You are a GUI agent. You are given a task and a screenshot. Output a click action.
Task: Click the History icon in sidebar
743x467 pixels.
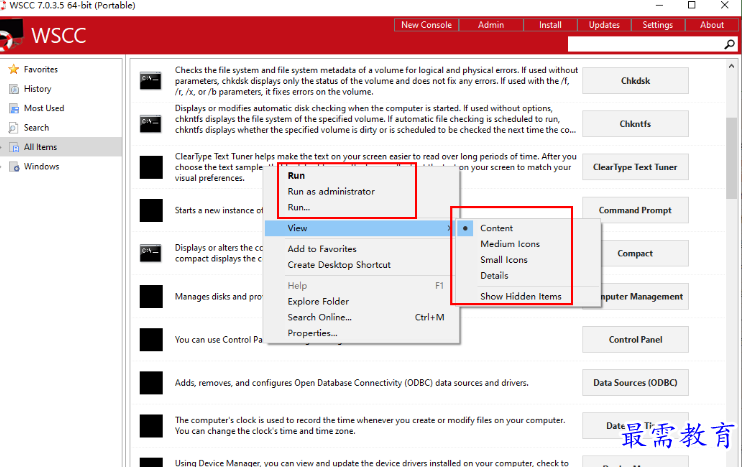[14, 89]
